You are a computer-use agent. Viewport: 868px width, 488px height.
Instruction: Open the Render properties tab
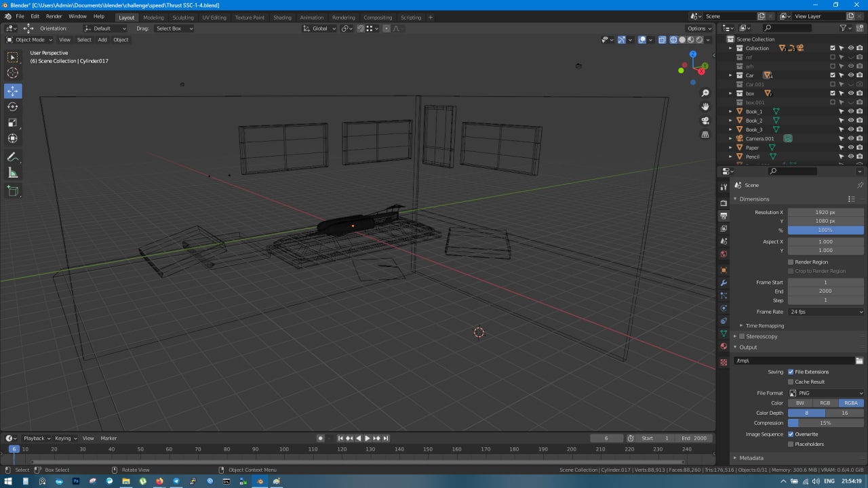tap(724, 203)
